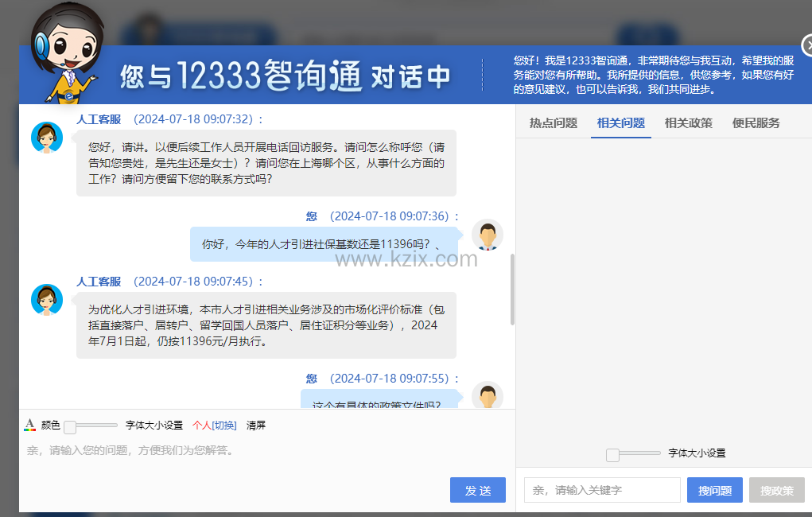The image size is (812, 517).
Task: Click the second 人工客服 agent avatar
Action: coord(47,300)
